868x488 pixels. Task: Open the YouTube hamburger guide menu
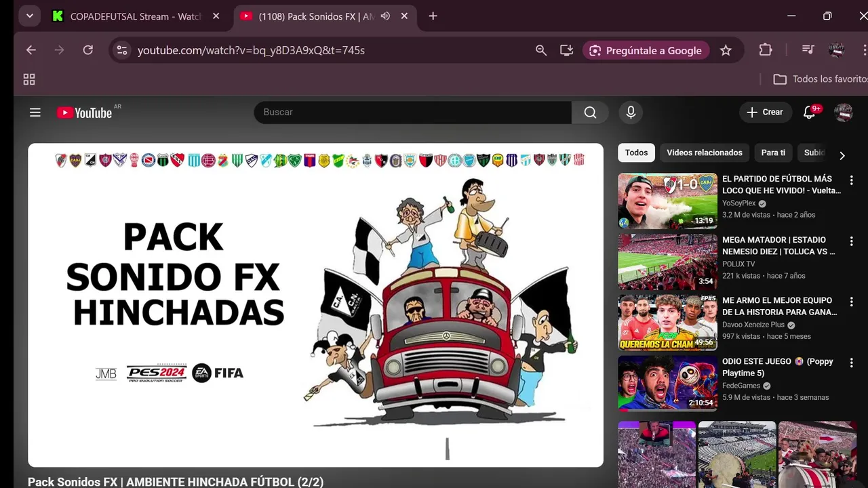click(35, 113)
